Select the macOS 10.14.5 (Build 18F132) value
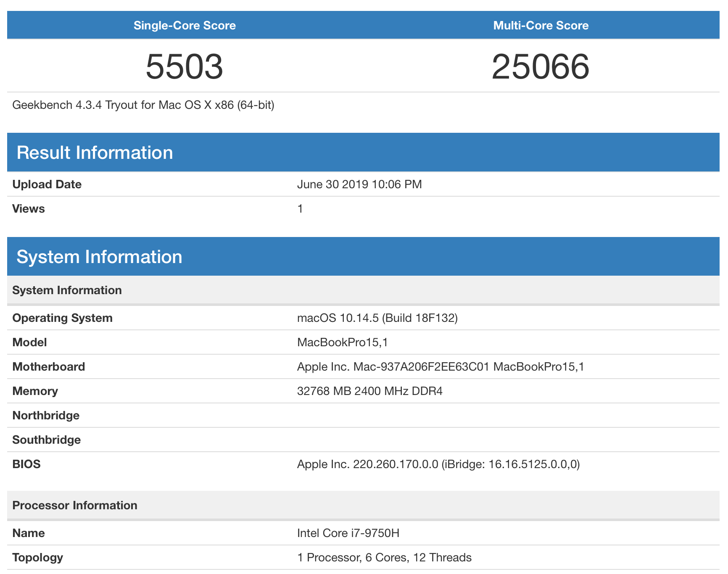728x574 pixels. pyautogui.click(x=377, y=318)
